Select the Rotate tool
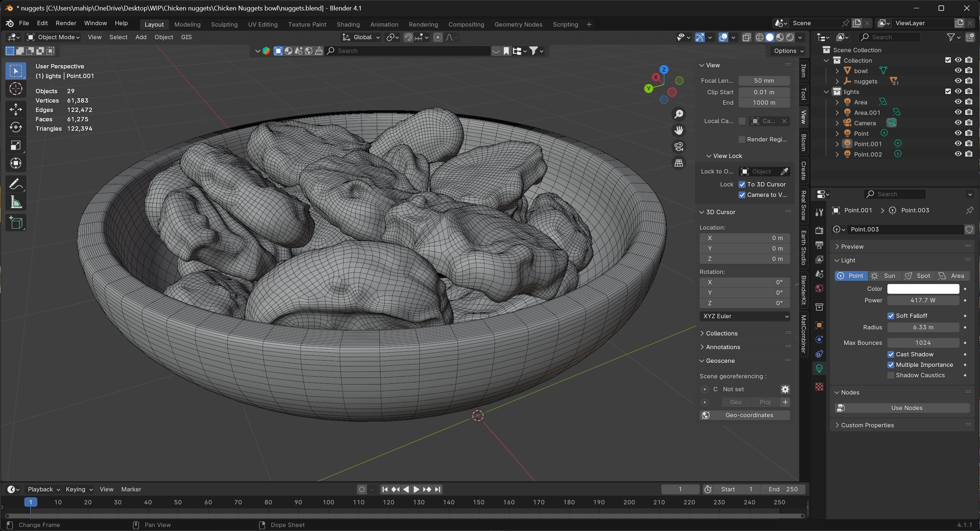 tap(15, 127)
